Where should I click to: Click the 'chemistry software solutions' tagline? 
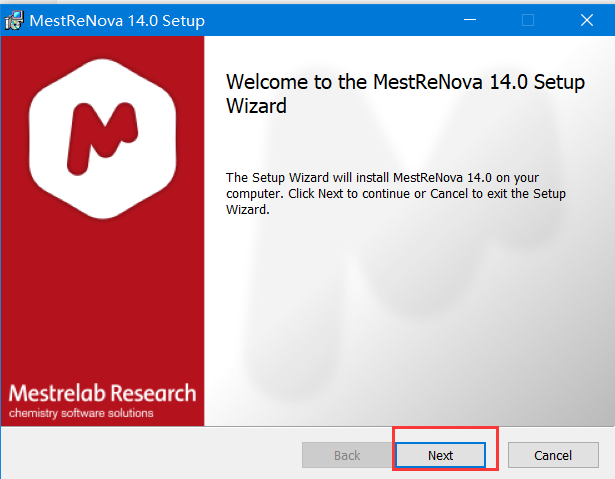[x=82, y=413]
